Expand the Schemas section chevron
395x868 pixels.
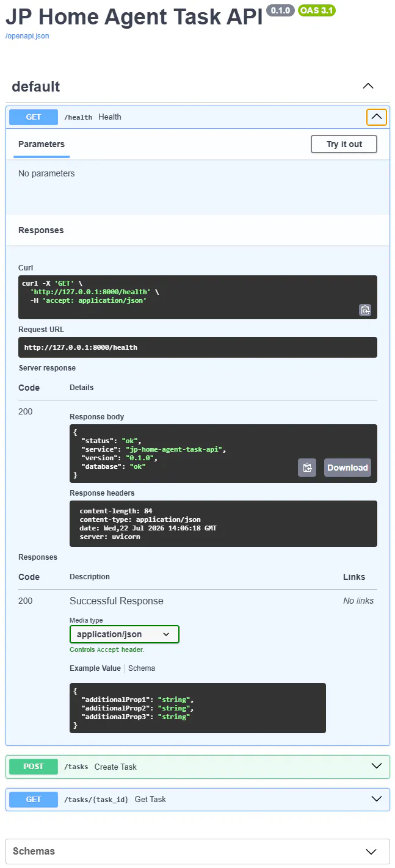(x=371, y=852)
